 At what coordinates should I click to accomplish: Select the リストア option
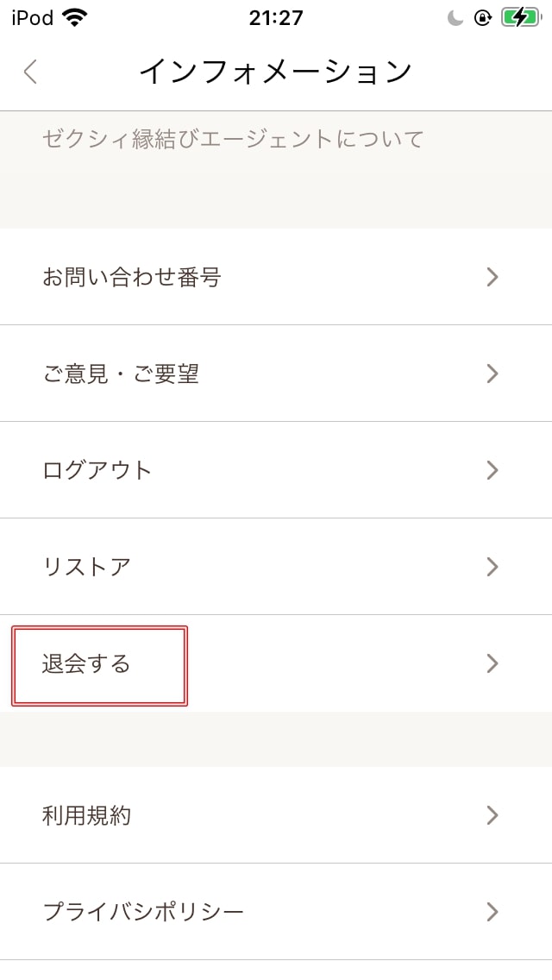(x=87, y=567)
